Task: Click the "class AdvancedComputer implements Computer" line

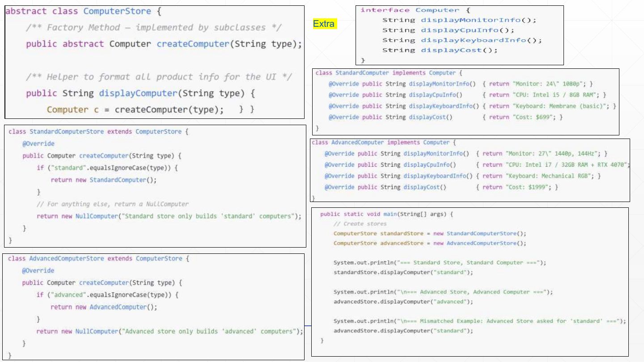Action: click(x=383, y=143)
